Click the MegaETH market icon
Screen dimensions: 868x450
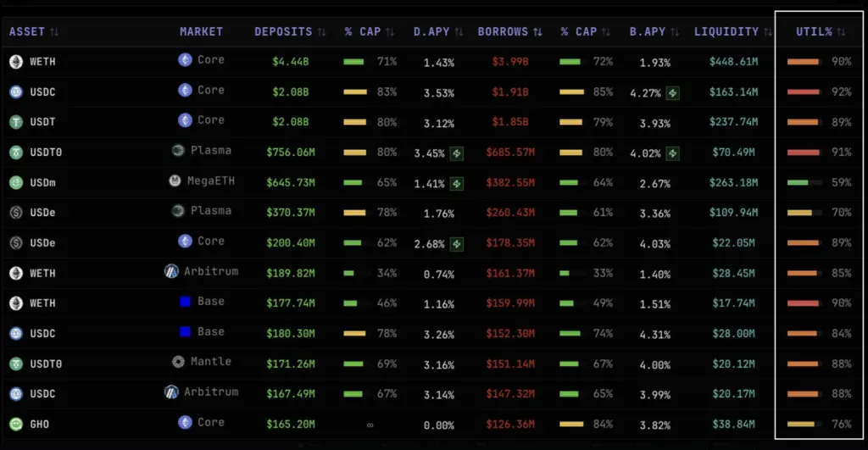(x=175, y=181)
